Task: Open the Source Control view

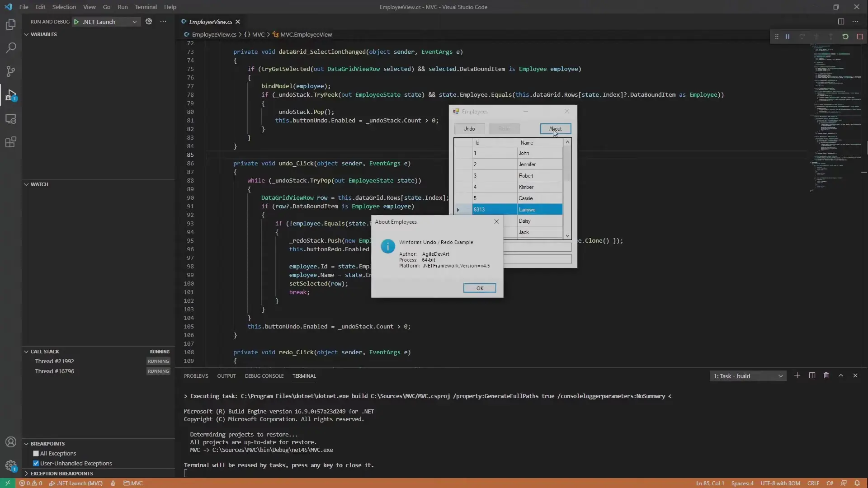Action: tap(11, 71)
